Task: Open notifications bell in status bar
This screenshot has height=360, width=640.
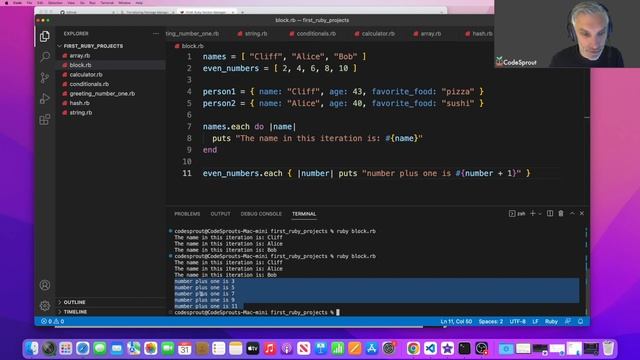Action: click(580, 322)
